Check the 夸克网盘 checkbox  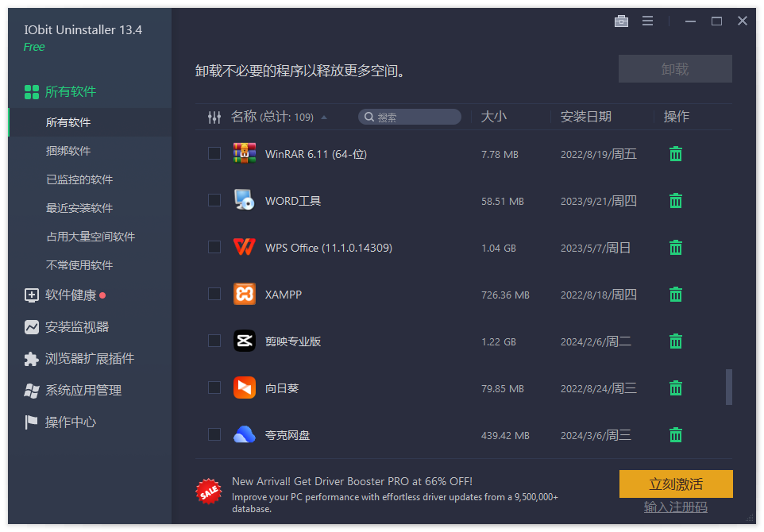coord(214,434)
